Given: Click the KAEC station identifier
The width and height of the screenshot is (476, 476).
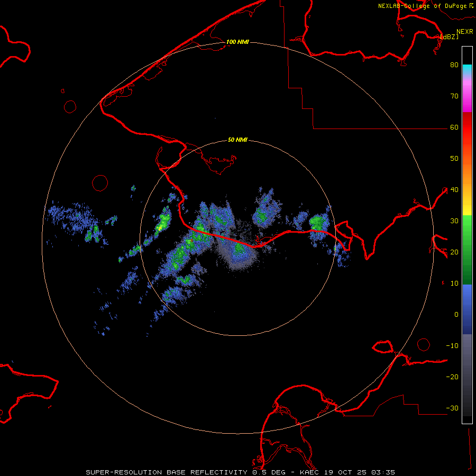Looking at the screenshot, I should 310,472.
